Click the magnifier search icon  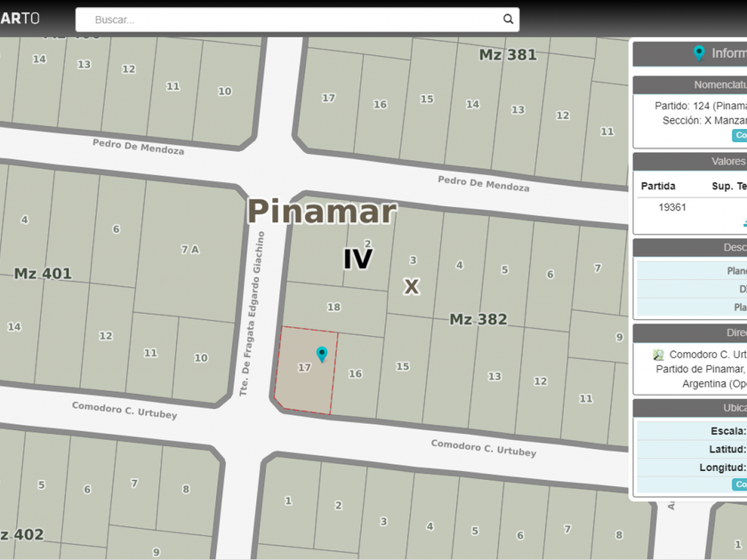point(508,19)
